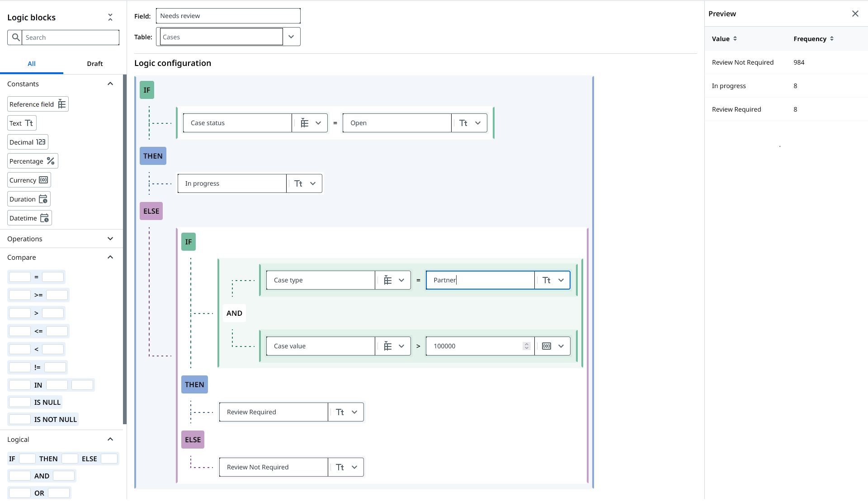Viewport: 868px width, 501px height.
Task: Close the Preview panel
Action: point(855,14)
